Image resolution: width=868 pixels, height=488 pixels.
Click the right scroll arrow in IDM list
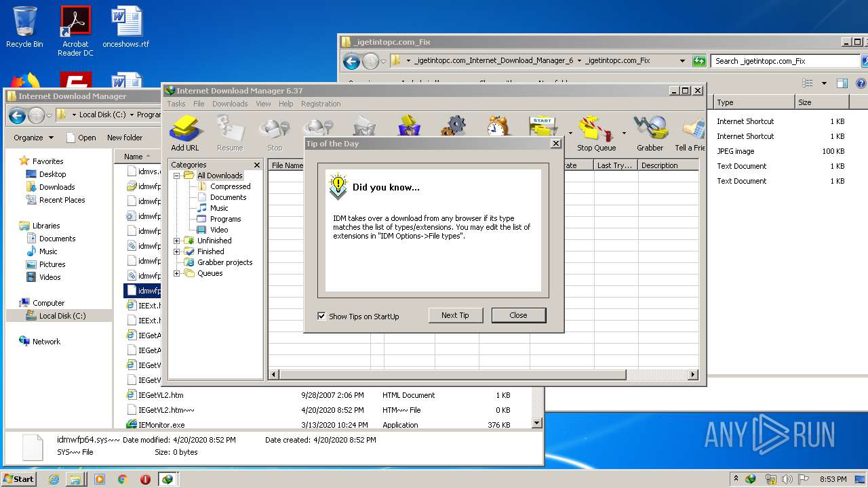693,374
